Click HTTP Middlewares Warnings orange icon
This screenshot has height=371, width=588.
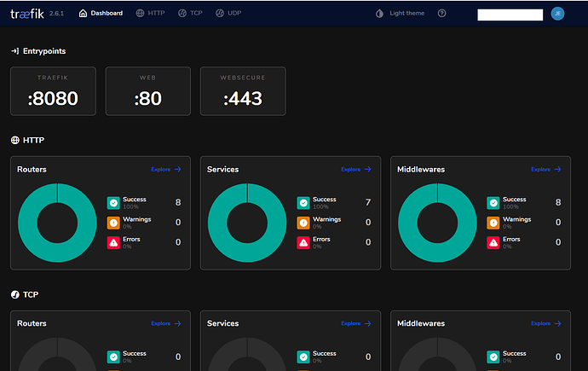(x=493, y=223)
